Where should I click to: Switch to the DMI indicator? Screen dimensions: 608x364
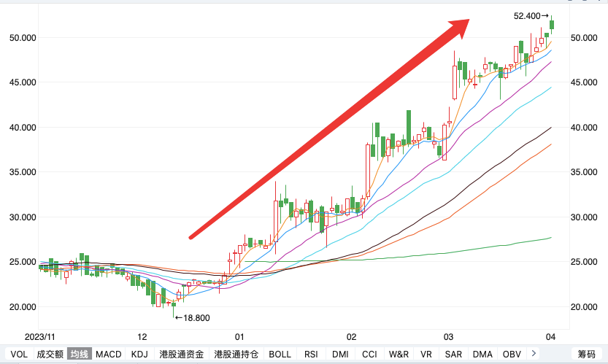[340, 355]
